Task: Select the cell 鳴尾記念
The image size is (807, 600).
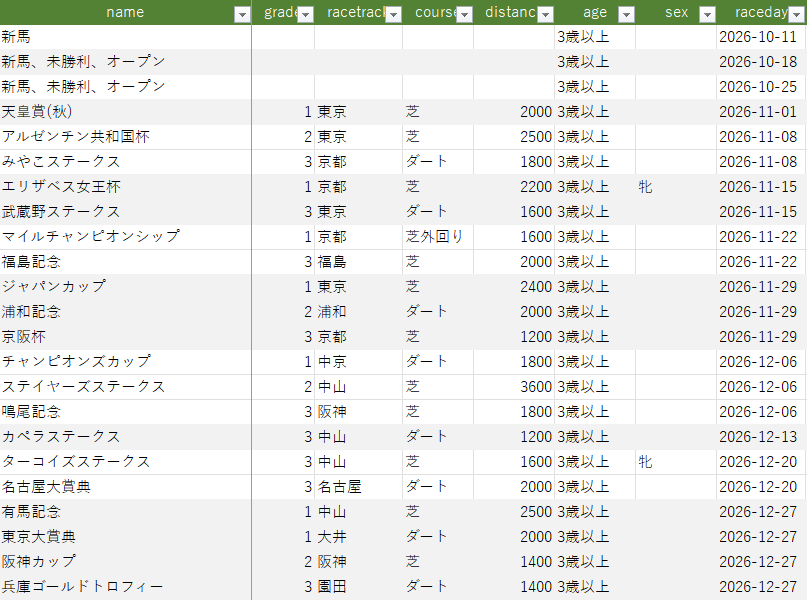Action: coord(126,412)
